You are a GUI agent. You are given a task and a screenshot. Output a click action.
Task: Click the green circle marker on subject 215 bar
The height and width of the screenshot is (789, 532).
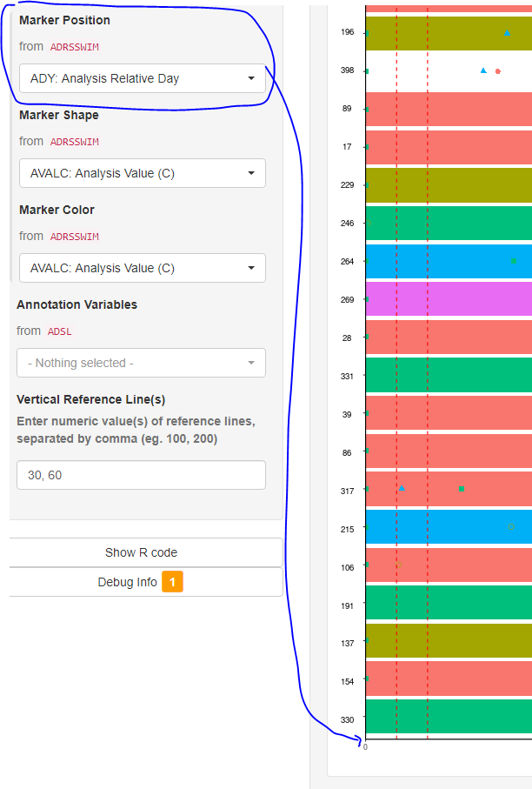point(511,527)
